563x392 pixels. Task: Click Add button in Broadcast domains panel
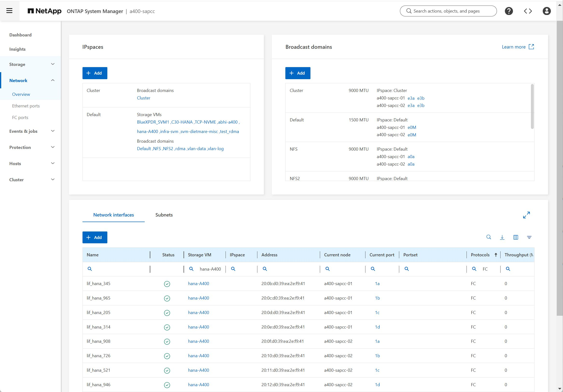(x=298, y=73)
